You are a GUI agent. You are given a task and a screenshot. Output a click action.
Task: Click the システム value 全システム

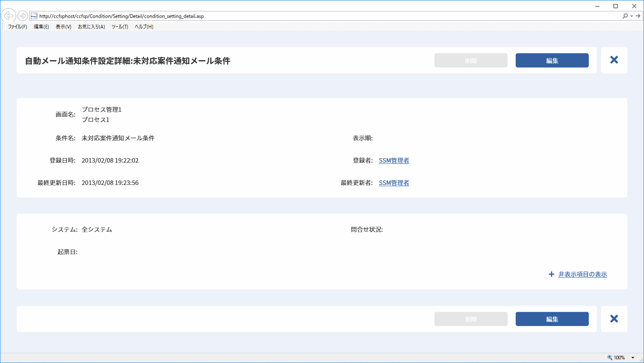97,230
